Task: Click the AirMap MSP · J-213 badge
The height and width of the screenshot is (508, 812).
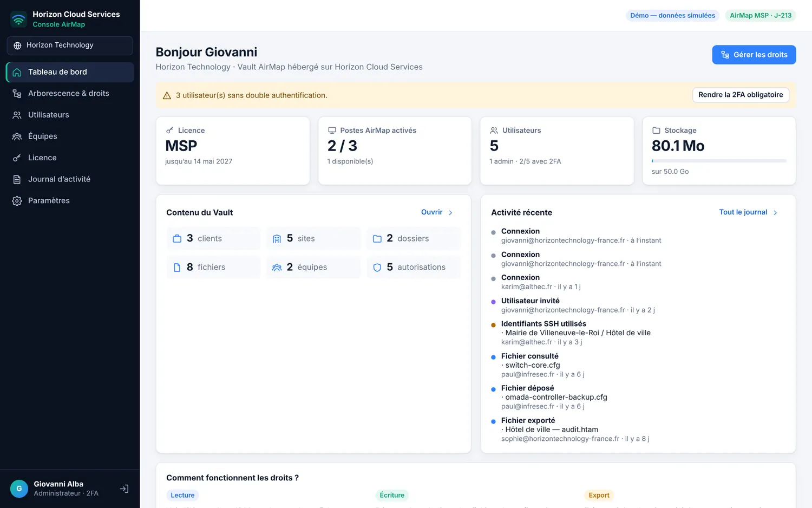Action: (x=761, y=16)
